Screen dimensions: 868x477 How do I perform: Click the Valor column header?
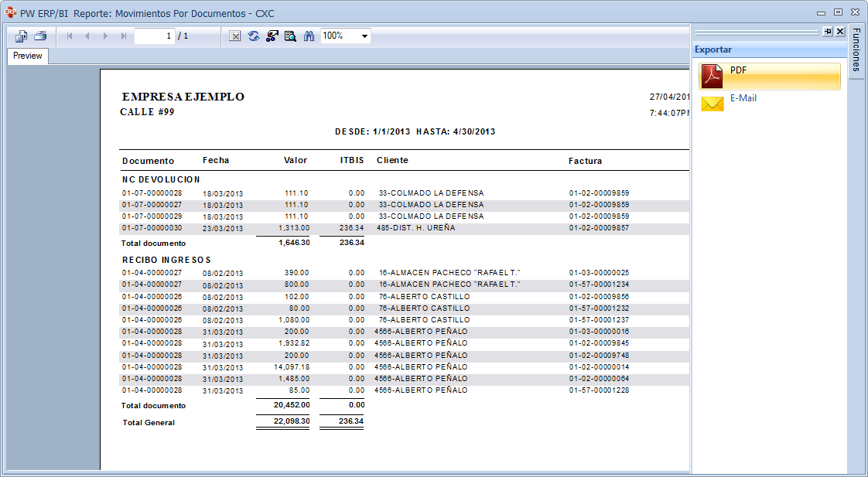[x=296, y=160]
